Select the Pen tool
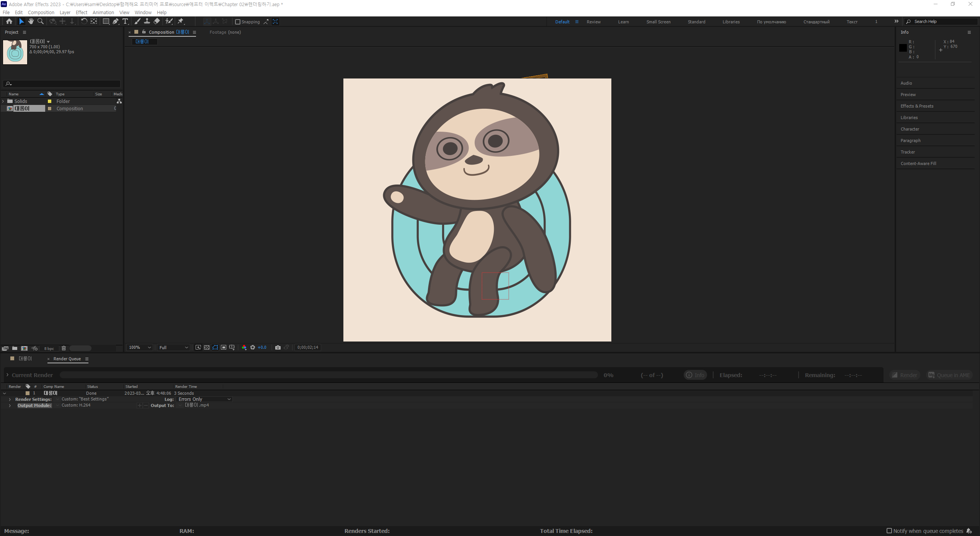Viewport: 980px width, 536px height. point(115,21)
